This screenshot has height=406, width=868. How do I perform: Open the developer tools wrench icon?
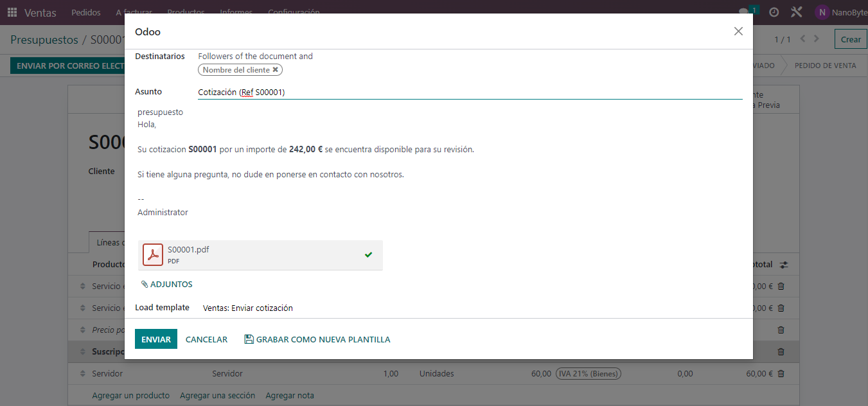(x=797, y=12)
